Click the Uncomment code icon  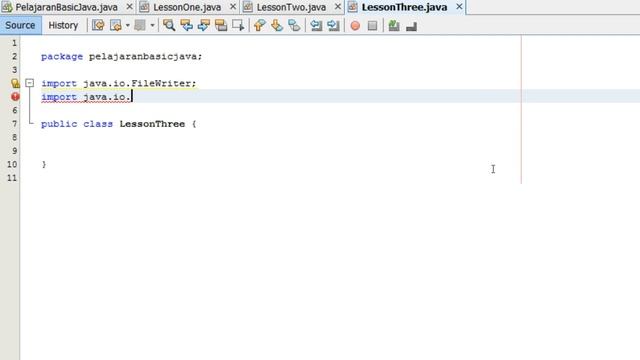point(411,26)
